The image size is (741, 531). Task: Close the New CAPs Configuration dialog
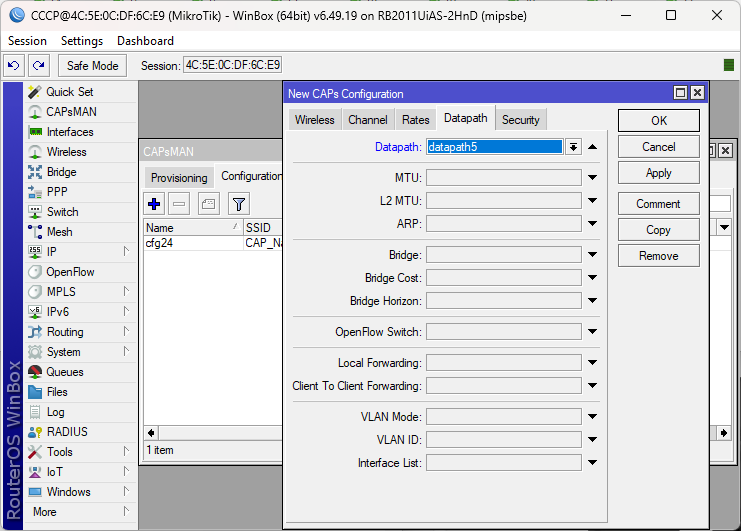click(x=697, y=93)
